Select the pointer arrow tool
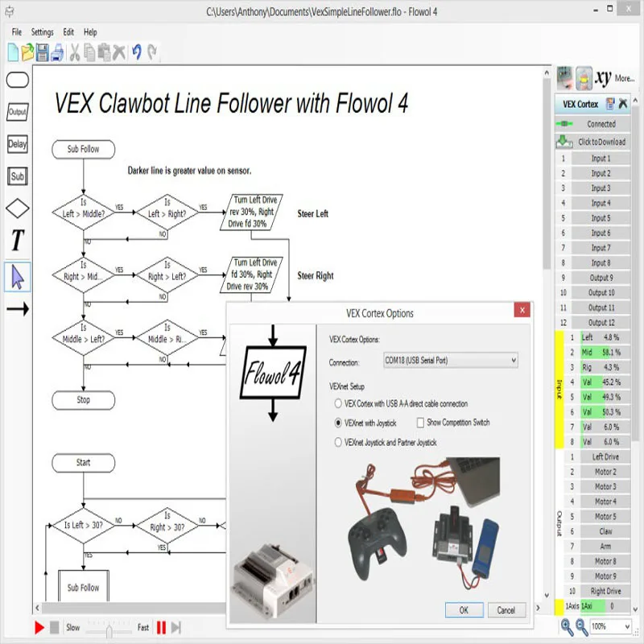The height and width of the screenshot is (644, 644). pyautogui.click(x=18, y=277)
